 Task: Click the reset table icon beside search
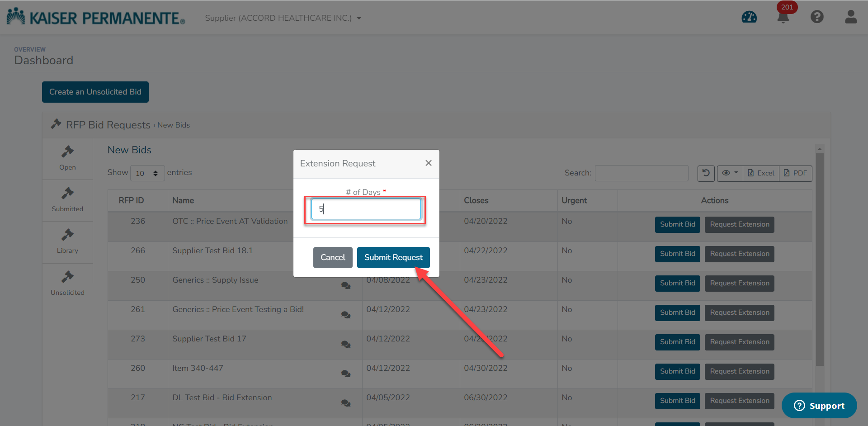point(706,173)
